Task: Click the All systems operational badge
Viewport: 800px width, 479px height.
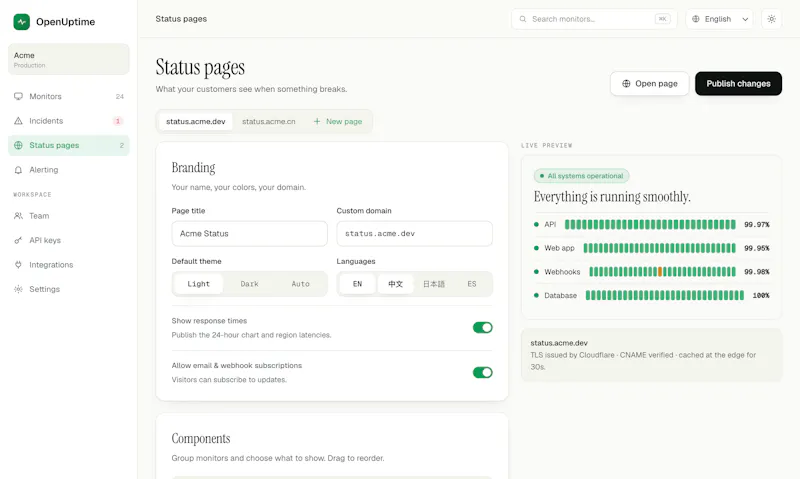Action: (x=581, y=176)
